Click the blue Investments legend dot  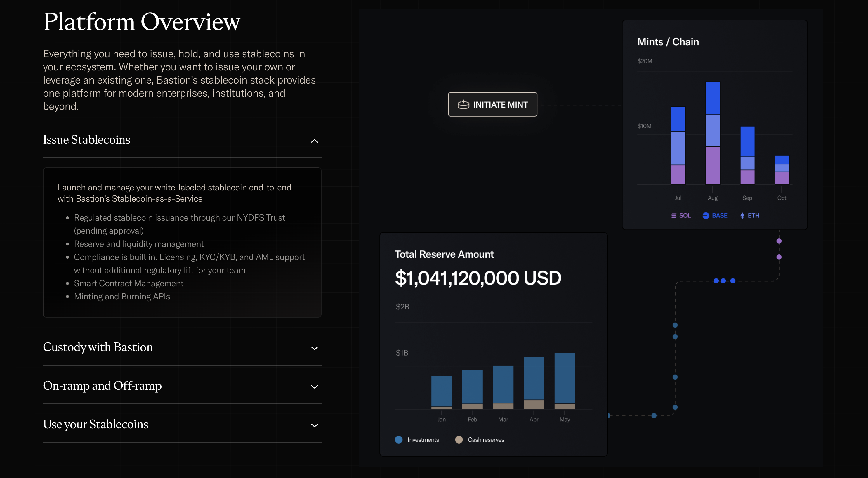(x=399, y=439)
